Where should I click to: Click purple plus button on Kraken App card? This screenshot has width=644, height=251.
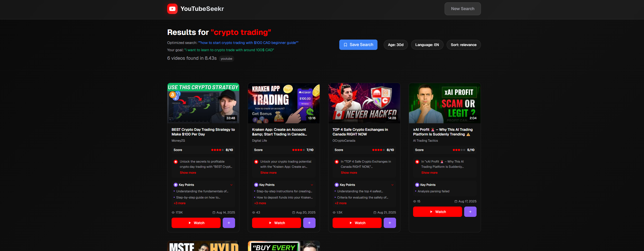coord(309,223)
